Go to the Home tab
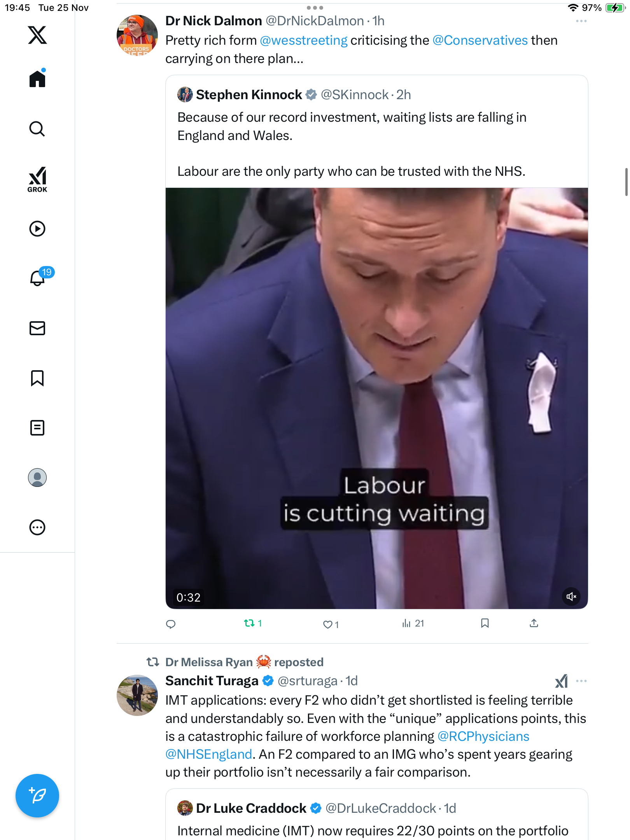The height and width of the screenshot is (840, 630). tap(37, 79)
